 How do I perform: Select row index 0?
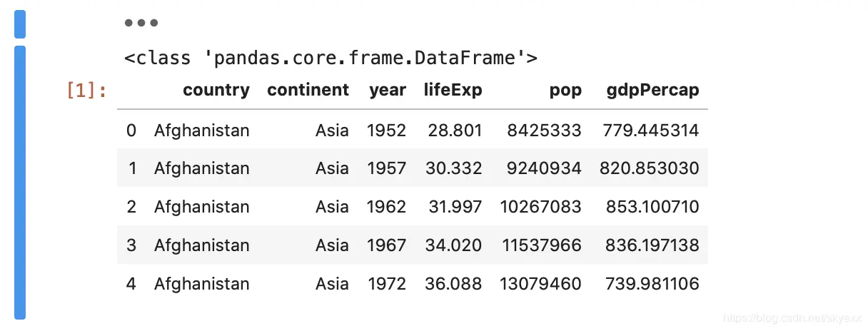pyautogui.click(x=131, y=131)
